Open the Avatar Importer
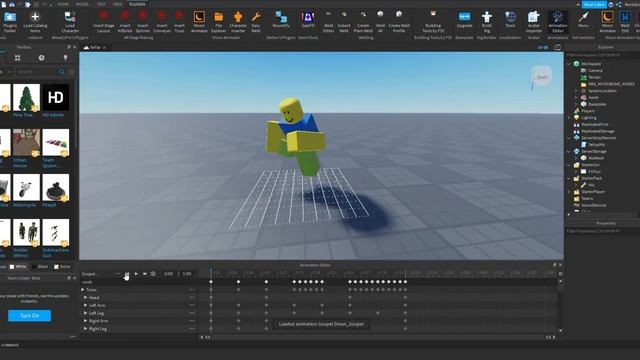This screenshot has height=360, width=640. click(533, 22)
